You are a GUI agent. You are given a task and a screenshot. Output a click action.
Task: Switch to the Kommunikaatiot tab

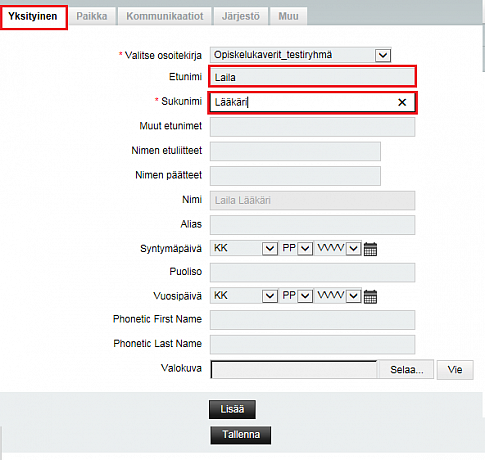click(165, 16)
